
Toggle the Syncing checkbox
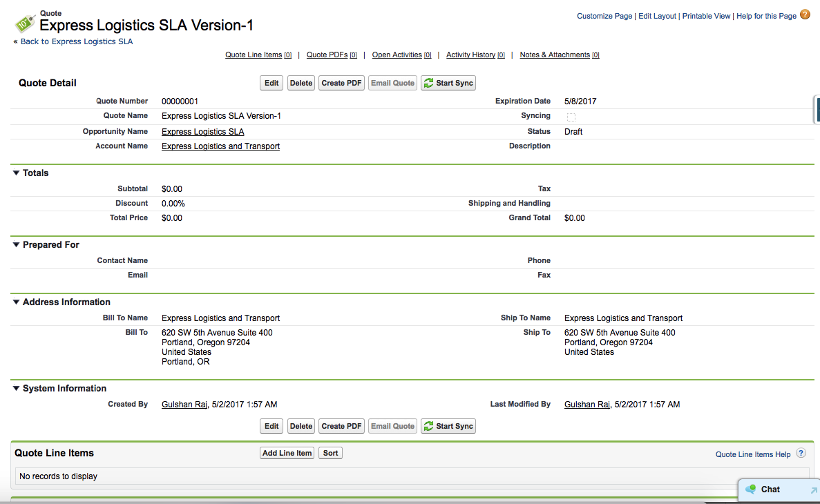tap(571, 117)
